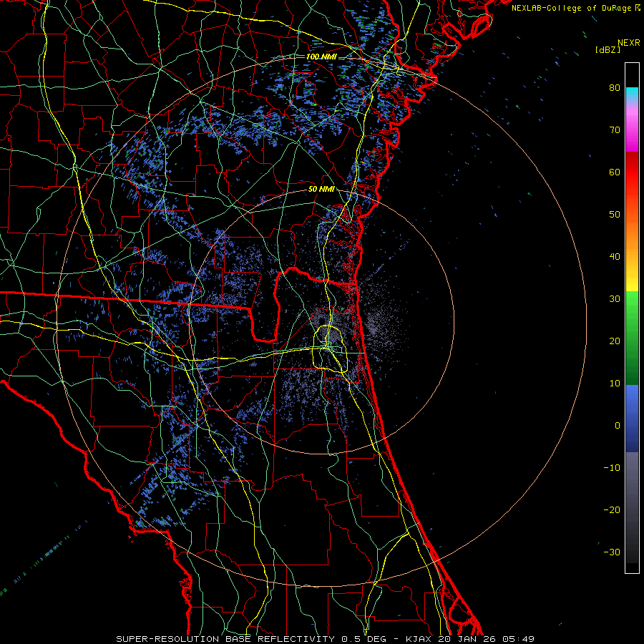The height and width of the screenshot is (644, 644).
Task: Click the 100 NMI range ring label
Action: coord(321,57)
